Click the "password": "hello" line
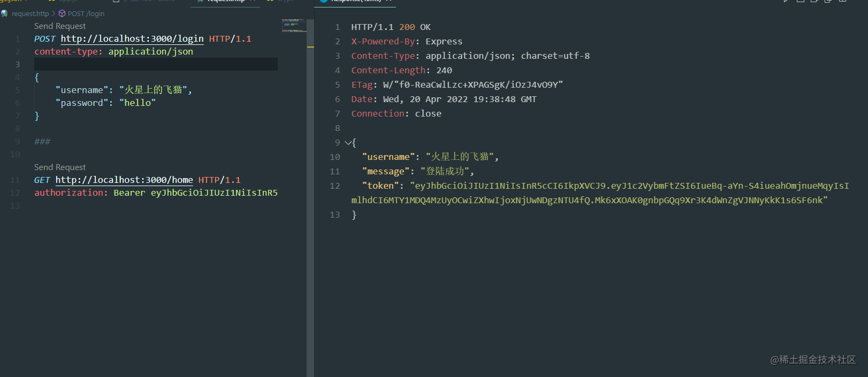868x377 pixels. click(105, 103)
